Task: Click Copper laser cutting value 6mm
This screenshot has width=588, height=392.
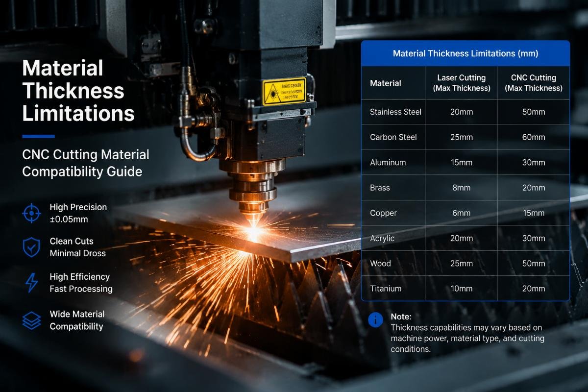Action: 462,213
